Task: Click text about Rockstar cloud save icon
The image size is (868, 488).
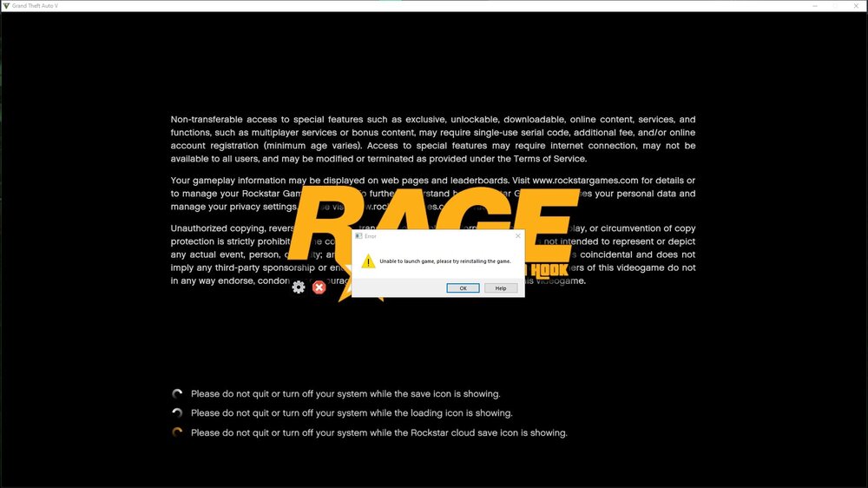Action: pyautogui.click(x=379, y=432)
